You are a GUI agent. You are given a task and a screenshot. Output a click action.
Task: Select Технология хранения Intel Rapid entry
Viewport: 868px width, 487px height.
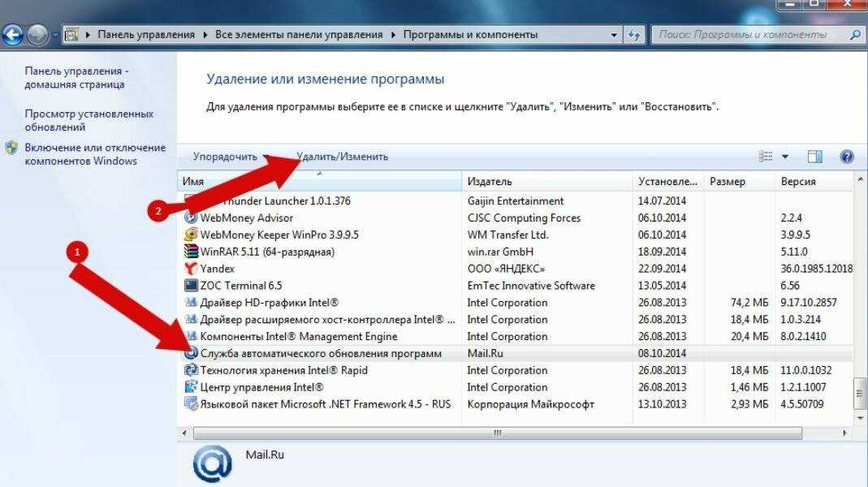tap(284, 370)
